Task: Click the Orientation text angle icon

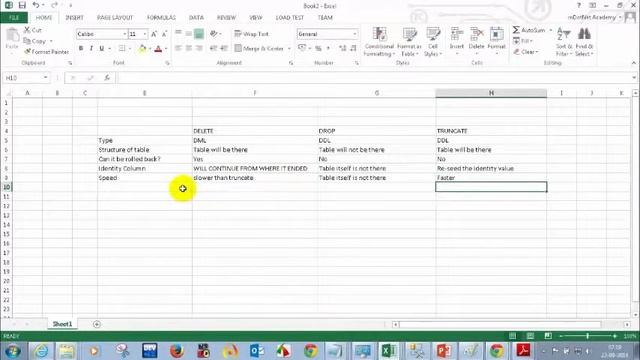Action: pyautogui.click(x=213, y=34)
